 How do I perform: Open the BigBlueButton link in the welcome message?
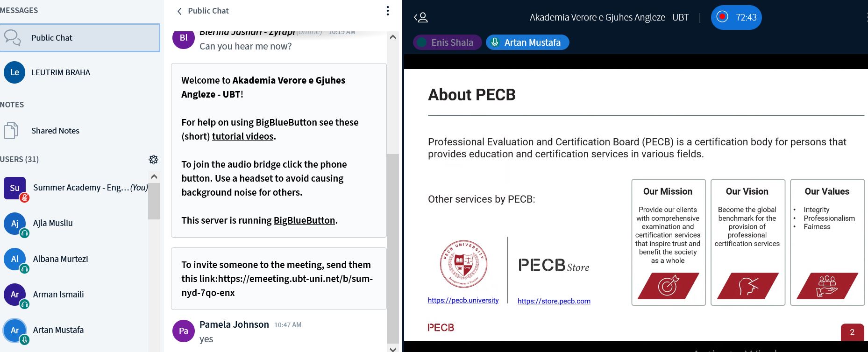(x=304, y=220)
